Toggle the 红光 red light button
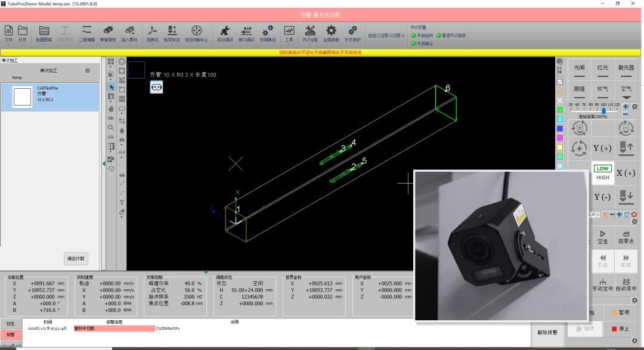 pyautogui.click(x=602, y=69)
